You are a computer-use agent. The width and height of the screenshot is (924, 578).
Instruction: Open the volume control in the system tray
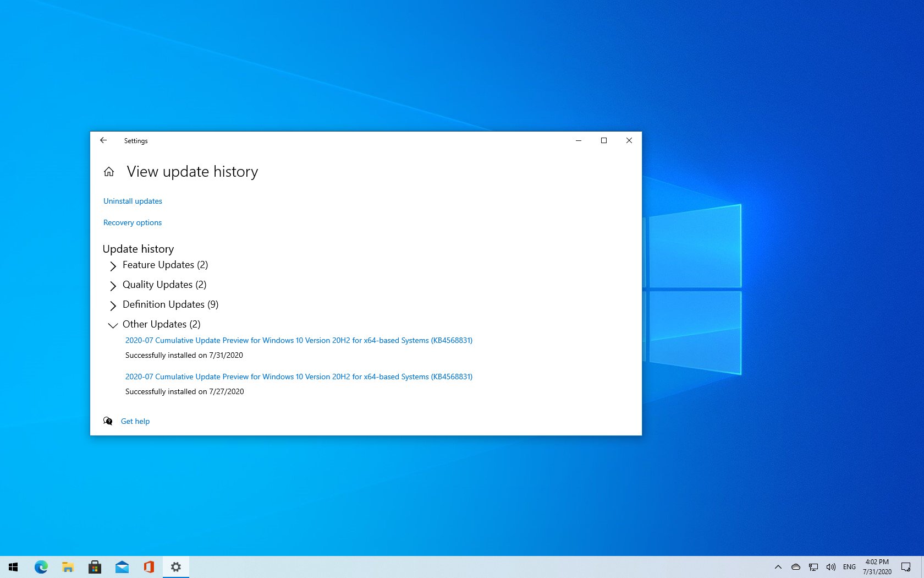(831, 567)
